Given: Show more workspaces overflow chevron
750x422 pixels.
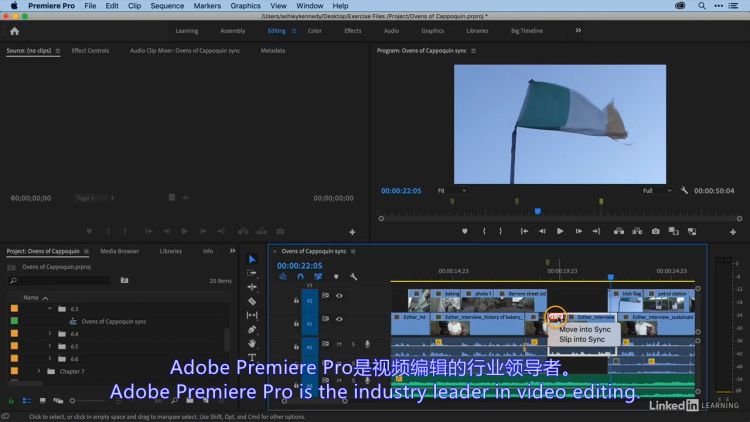Looking at the screenshot, I should coord(578,30).
